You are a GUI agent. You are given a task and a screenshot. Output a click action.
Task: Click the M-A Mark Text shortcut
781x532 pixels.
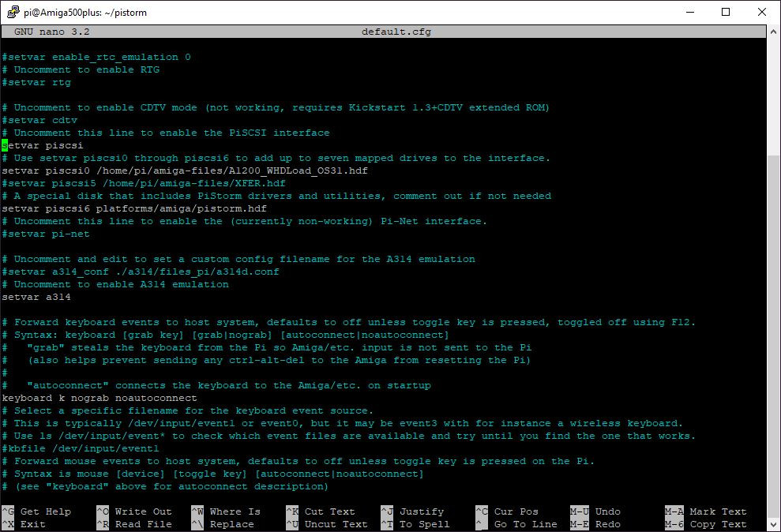[706, 511]
